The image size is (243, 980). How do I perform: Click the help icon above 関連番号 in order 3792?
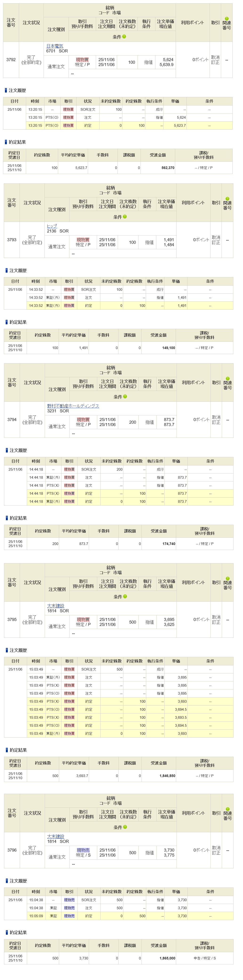(227, 18)
